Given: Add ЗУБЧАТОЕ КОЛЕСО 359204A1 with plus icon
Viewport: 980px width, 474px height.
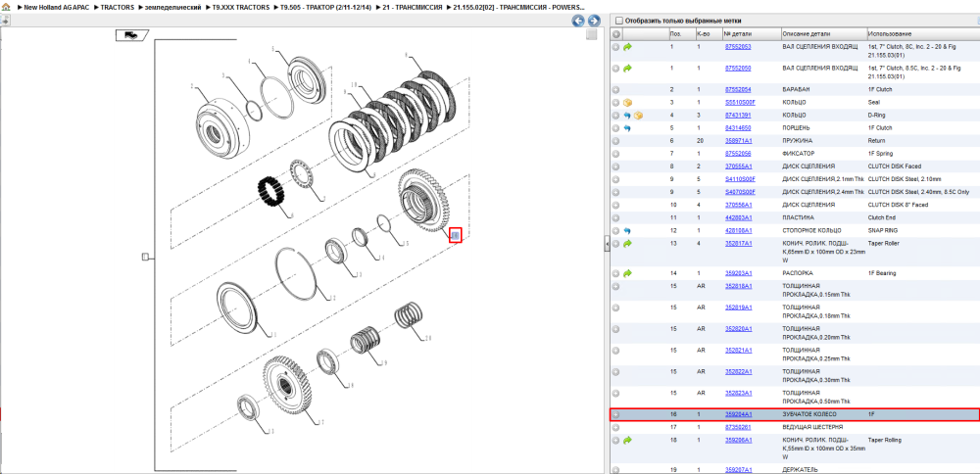Looking at the screenshot, I should coord(616,414).
